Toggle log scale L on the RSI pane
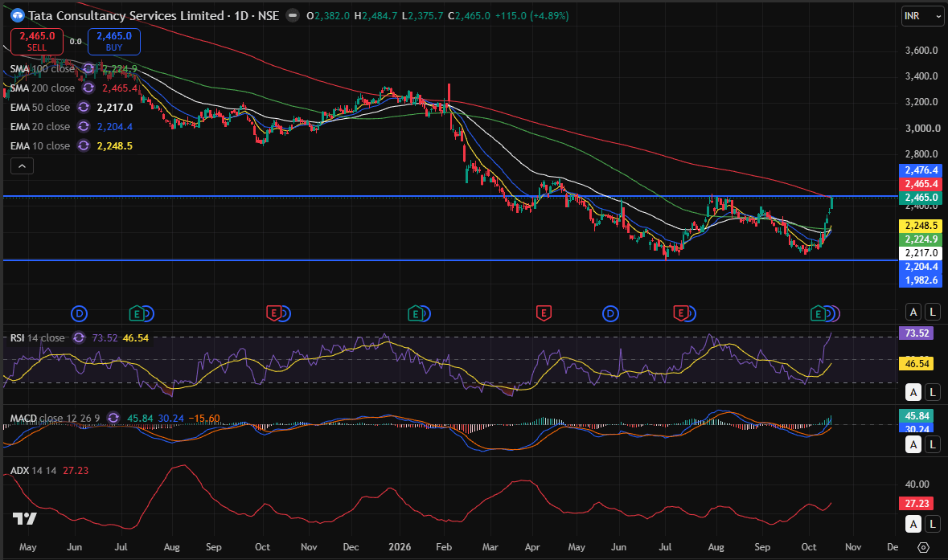The width and height of the screenshot is (948, 560). [933, 392]
